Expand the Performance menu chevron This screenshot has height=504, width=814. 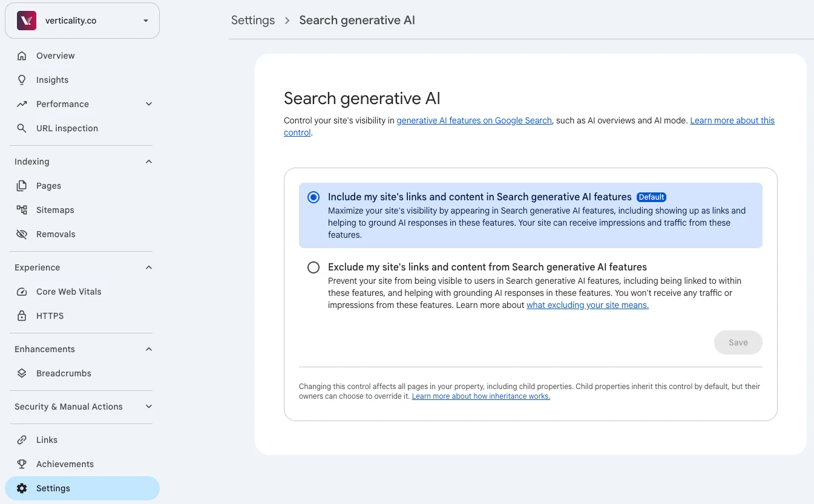[149, 104]
